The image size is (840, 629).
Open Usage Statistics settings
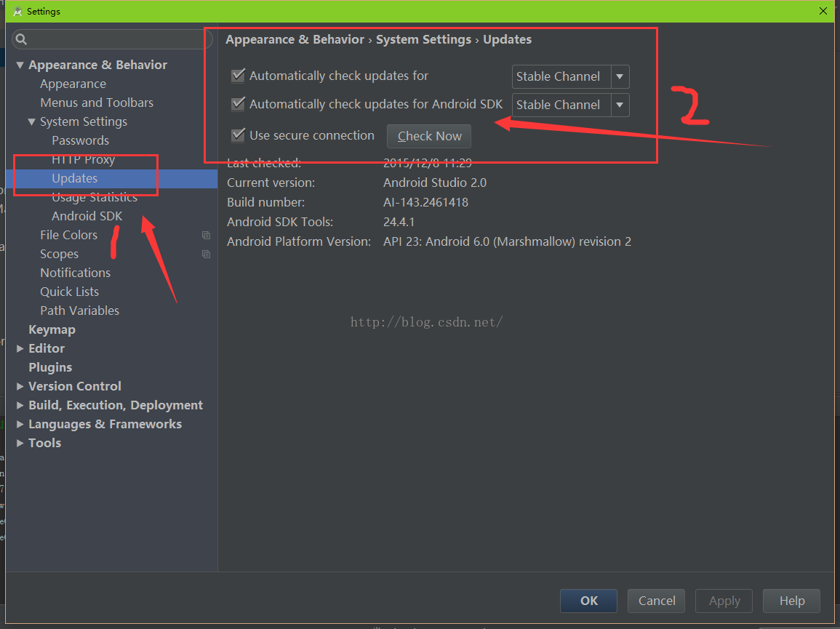[95, 198]
